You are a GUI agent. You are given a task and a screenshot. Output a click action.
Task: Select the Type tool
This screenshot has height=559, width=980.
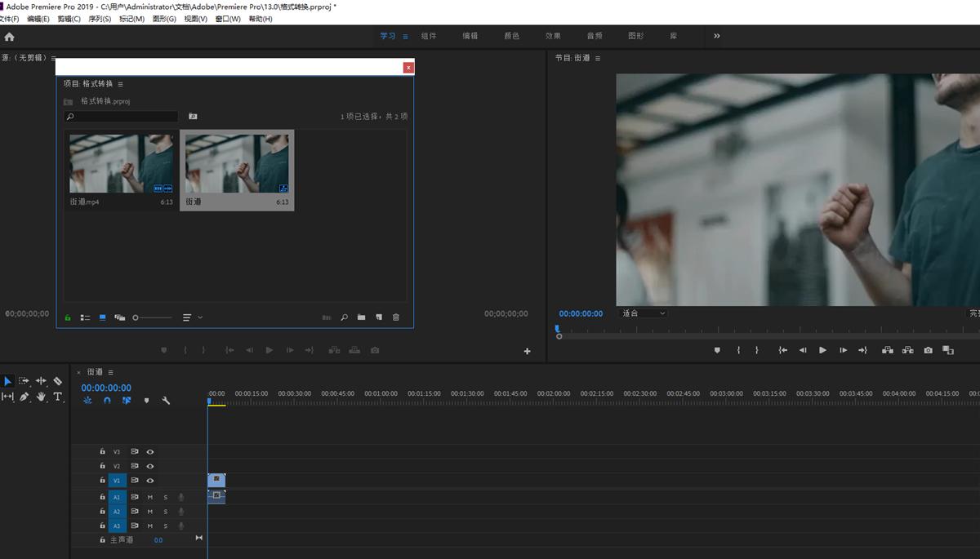[58, 397]
